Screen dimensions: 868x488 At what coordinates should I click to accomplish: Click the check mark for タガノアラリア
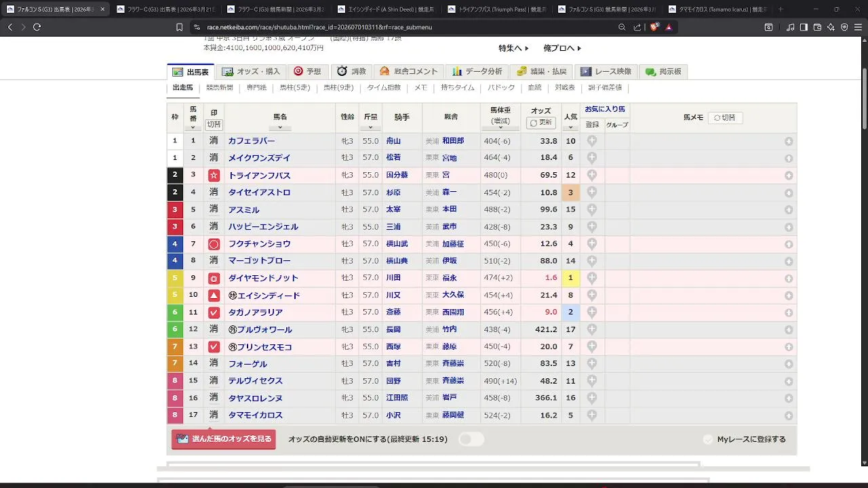[214, 312]
